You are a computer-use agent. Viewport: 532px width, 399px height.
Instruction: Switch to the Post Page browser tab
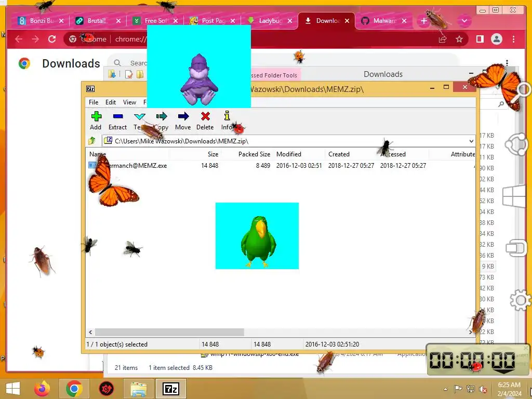point(212,21)
